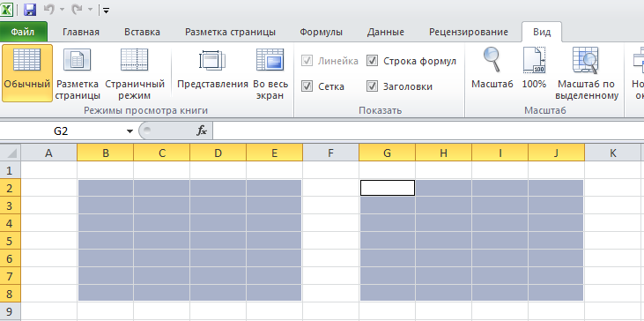Select column B header

[106, 153]
